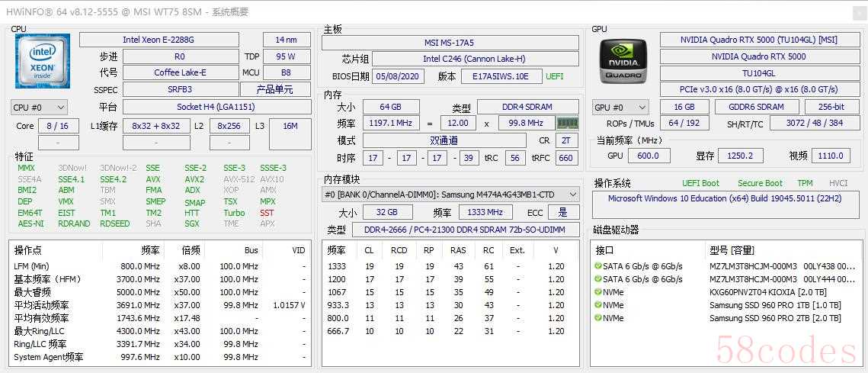Viewport: 868px width, 373px height.
Task: Click the Secure Boot label
Action: coord(759,183)
